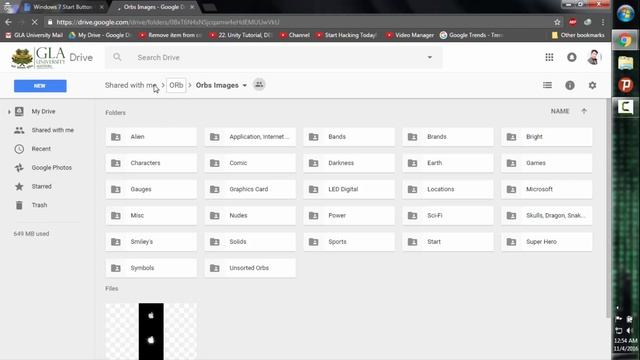Open Orbs Images folder dropdown menu
Image resolution: width=640 pixels, height=360 pixels.
244,85
